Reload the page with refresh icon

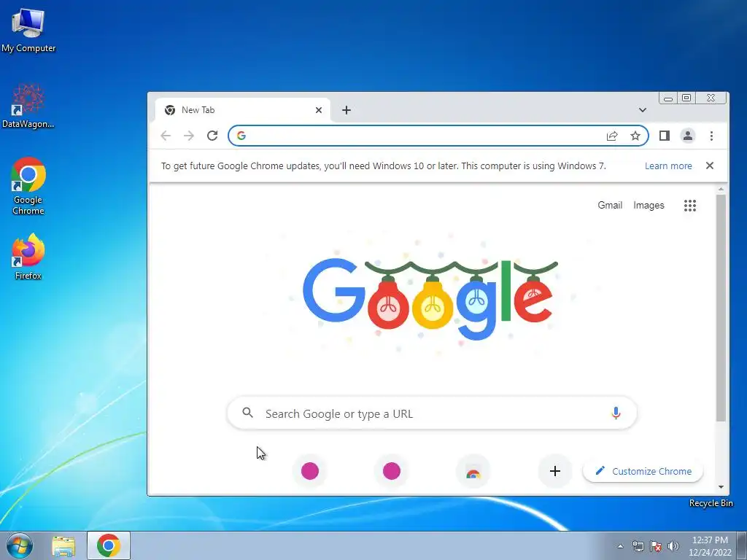coord(212,136)
